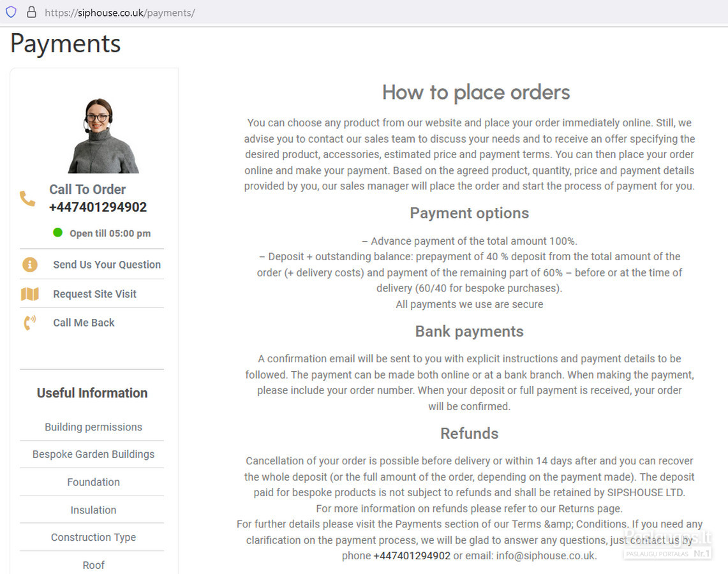Click the padlock site security icon
Image resolution: width=728 pixels, height=574 pixels.
click(31, 12)
